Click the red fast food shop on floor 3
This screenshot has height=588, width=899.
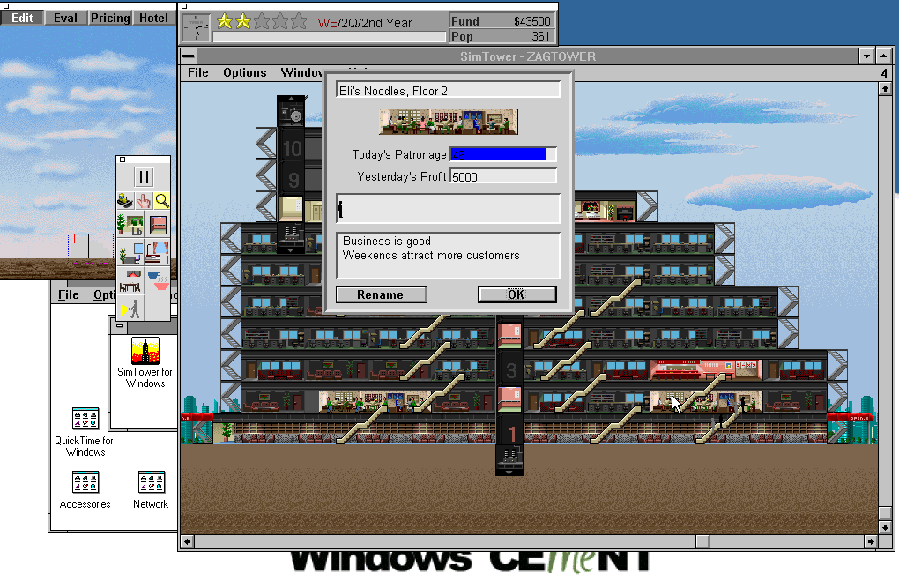[705, 370]
